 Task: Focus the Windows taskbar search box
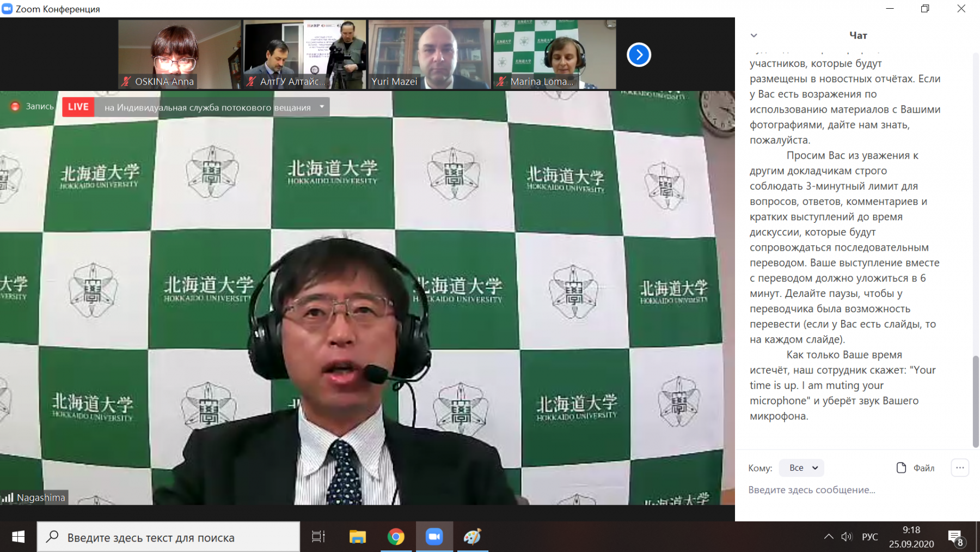[168, 537]
